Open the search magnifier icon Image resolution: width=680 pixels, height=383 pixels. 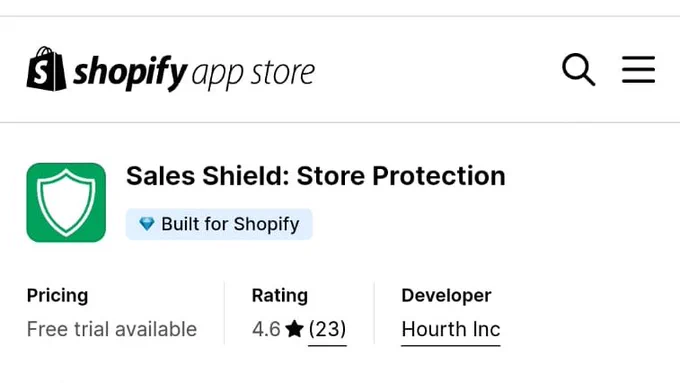click(x=579, y=69)
